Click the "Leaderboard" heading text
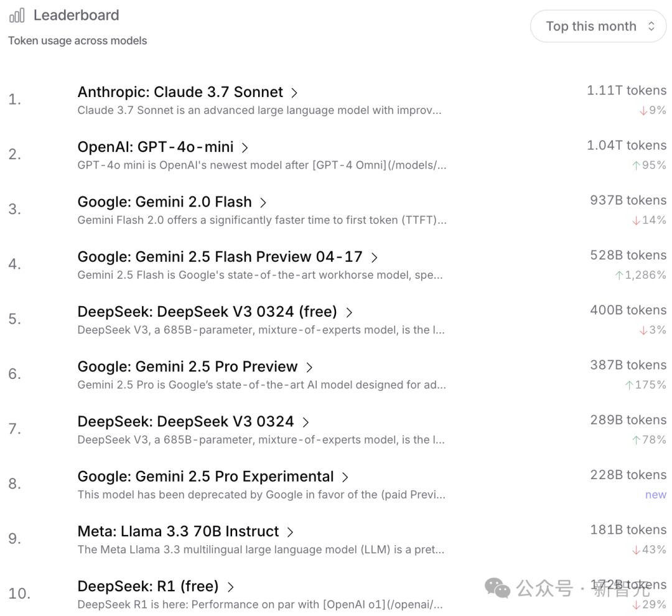Image resolution: width=672 pixels, height=616 pixels. 77,16
